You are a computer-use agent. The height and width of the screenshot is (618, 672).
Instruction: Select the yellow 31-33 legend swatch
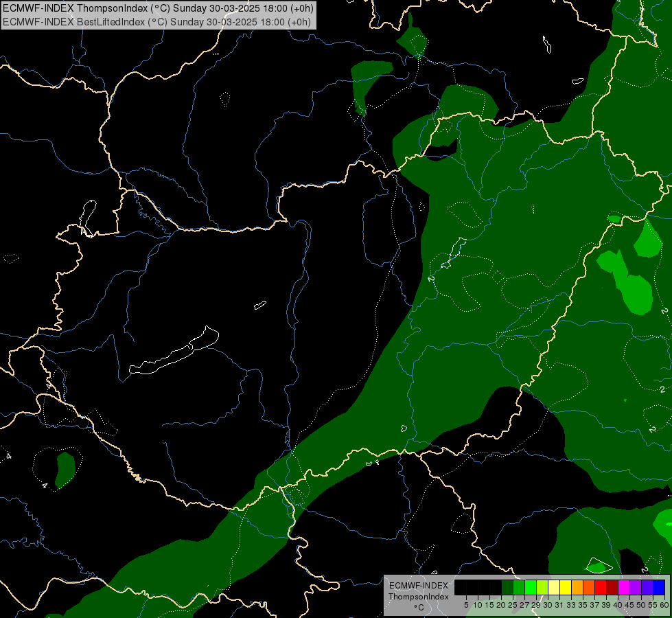566,587
